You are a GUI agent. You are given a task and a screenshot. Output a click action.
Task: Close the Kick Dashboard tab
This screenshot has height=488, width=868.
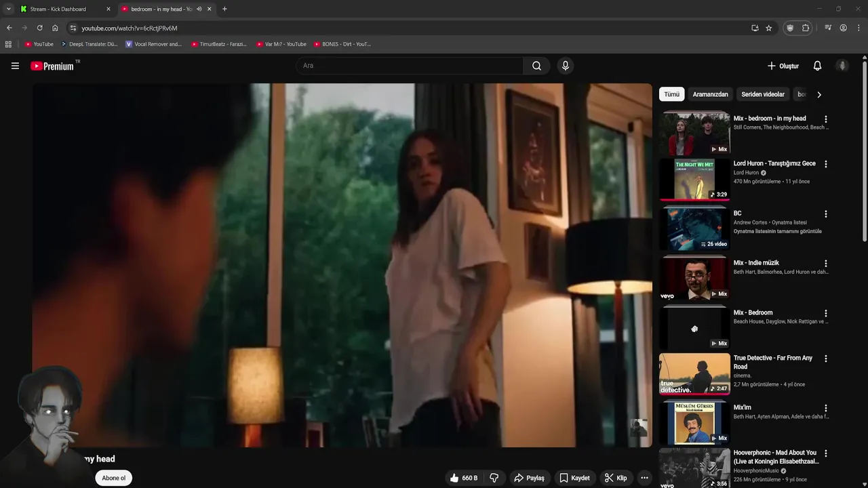(108, 9)
